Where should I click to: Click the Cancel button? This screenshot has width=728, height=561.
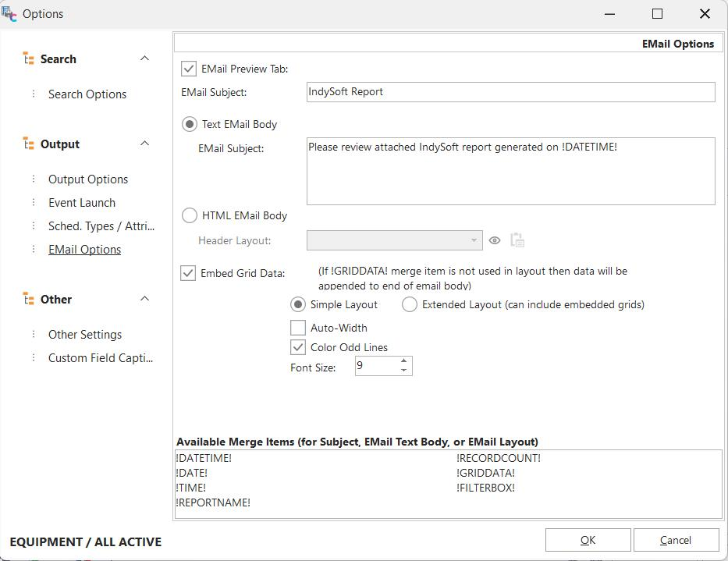coord(676,540)
